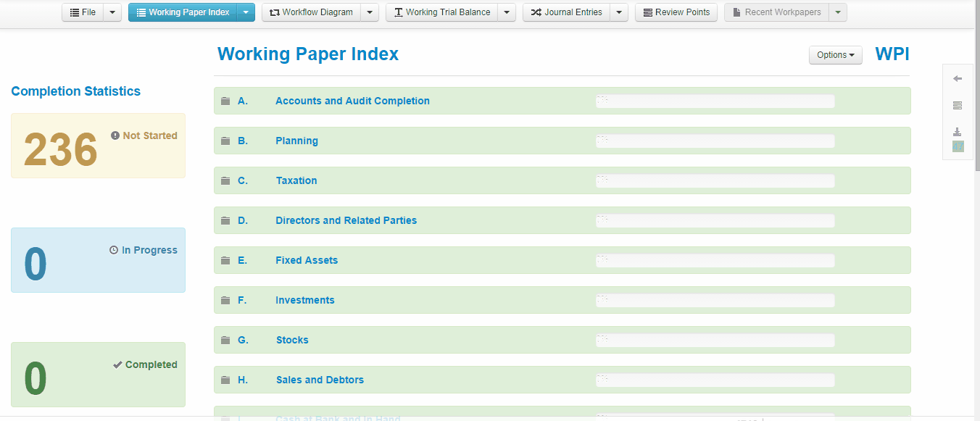Viewport: 980px width, 421px height.
Task: Expand the File dropdown arrow
Action: click(x=112, y=12)
